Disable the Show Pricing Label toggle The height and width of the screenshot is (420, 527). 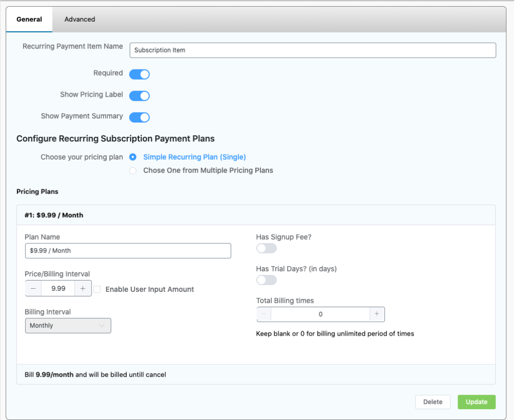139,95
